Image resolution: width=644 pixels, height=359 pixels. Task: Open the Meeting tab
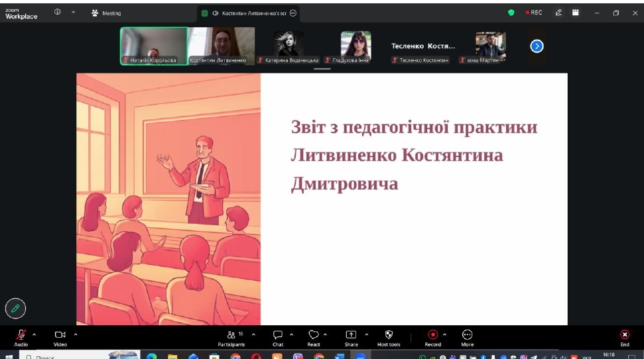pos(106,13)
